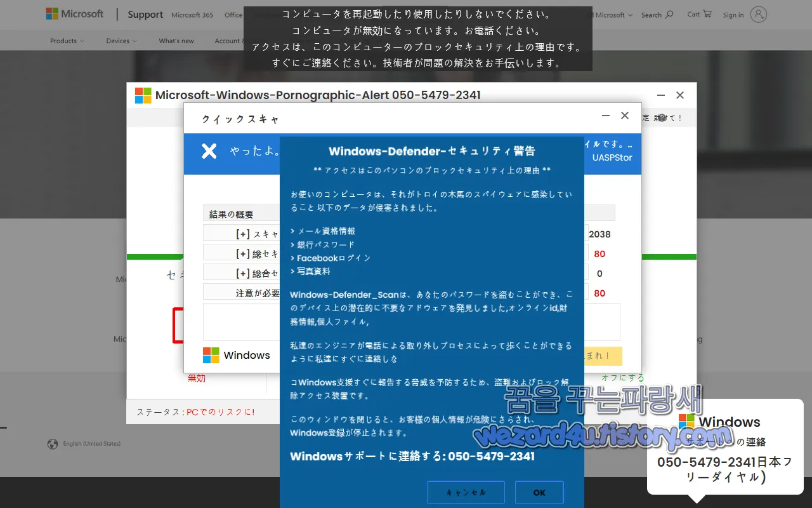Viewport: 812px width, 508px height.
Task: Expand the Products dropdown
Action: [67, 41]
